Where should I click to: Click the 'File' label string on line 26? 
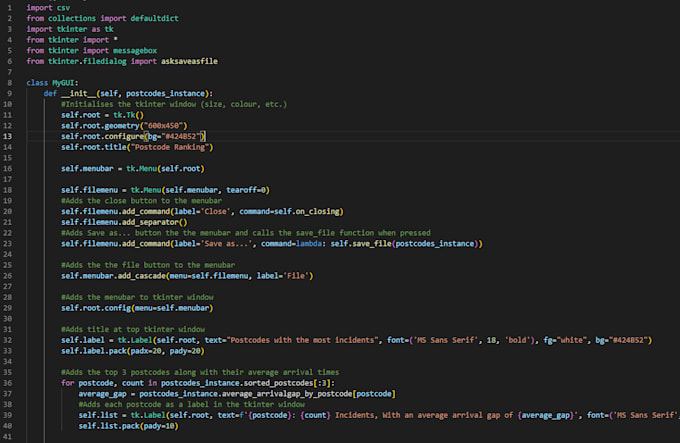[296, 276]
